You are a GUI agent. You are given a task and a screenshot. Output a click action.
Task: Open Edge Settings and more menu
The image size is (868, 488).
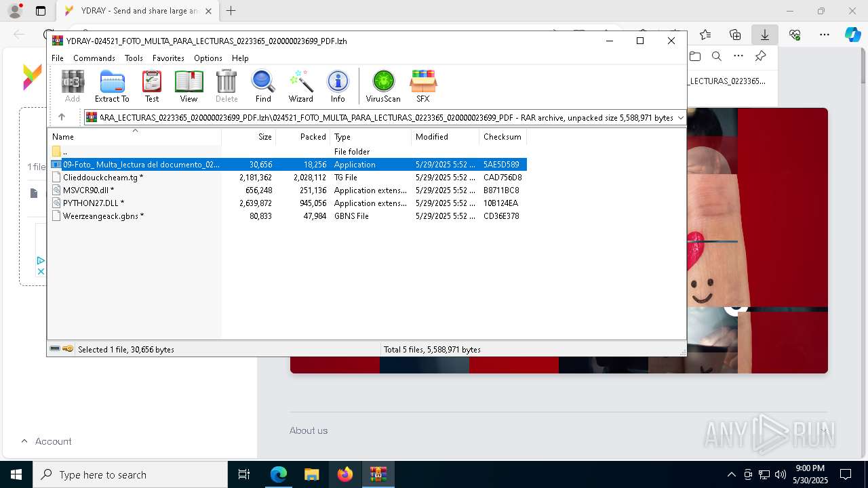(x=825, y=35)
